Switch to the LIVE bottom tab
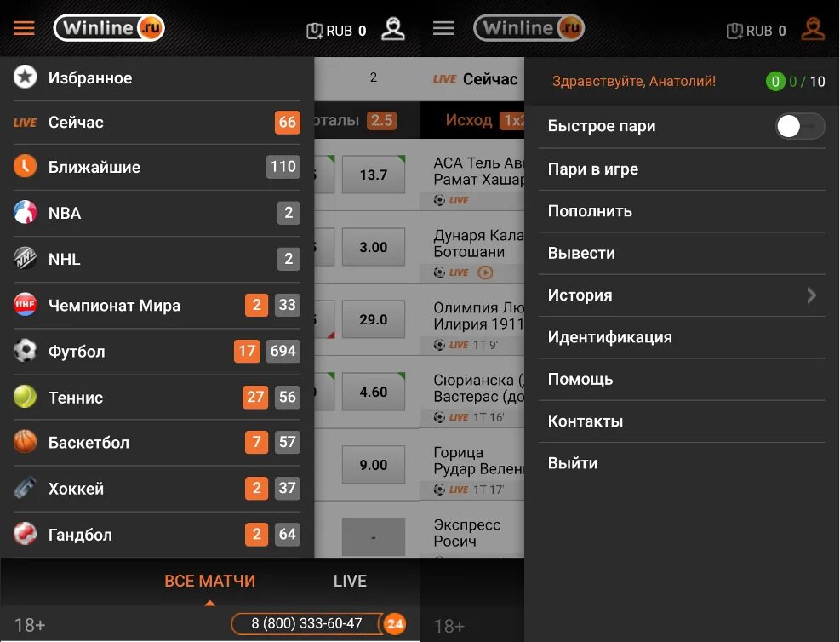The width and height of the screenshot is (840, 642). tap(350, 581)
